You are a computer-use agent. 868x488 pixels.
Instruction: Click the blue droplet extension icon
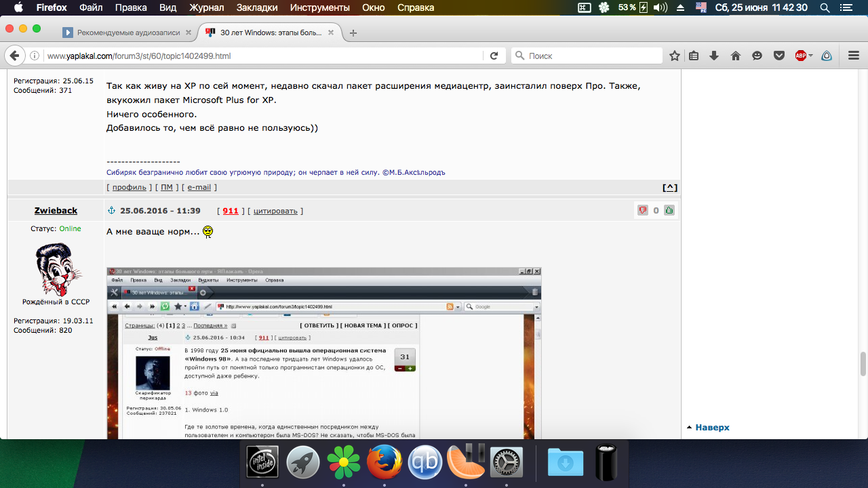click(827, 56)
